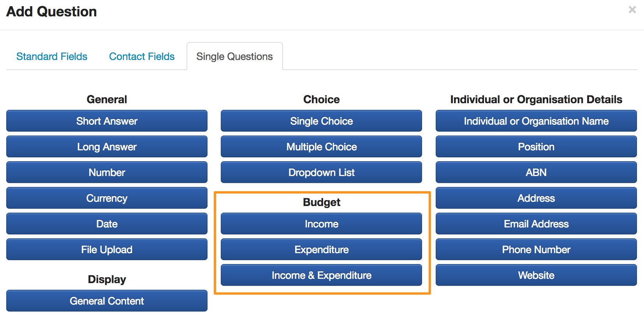Click the General Content display button

click(107, 301)
